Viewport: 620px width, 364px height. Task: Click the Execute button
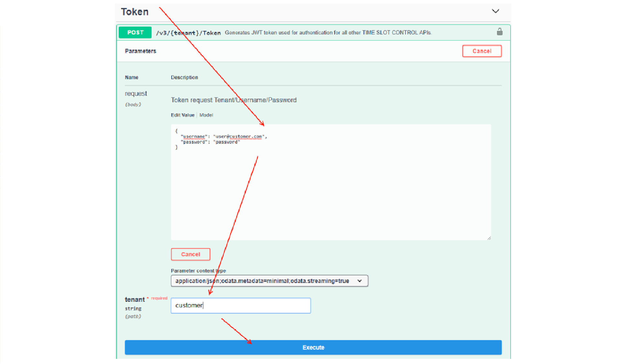tap(313, 347)
